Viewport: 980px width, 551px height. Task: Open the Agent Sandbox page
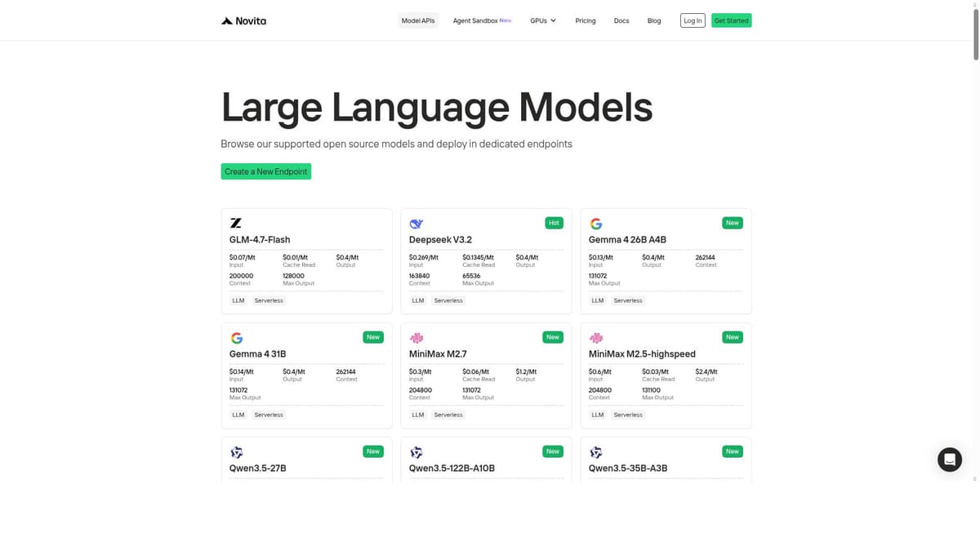pyautogui.click(x=477, y=20)
